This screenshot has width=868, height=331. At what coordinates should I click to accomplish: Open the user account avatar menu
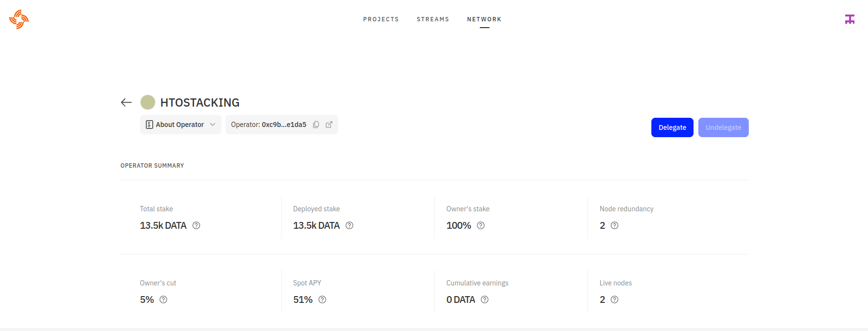click(x=850, y=19)
